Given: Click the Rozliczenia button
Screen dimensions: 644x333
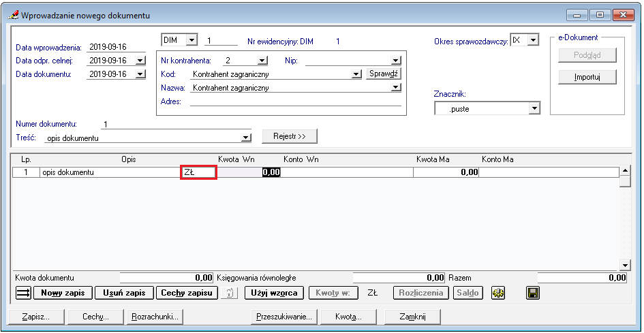Looking at the screenshot, I should [x=422, y=294].
